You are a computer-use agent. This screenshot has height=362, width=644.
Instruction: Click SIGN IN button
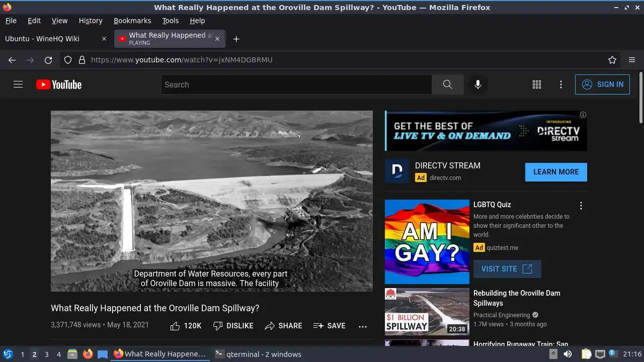click(x=602, y=84)
